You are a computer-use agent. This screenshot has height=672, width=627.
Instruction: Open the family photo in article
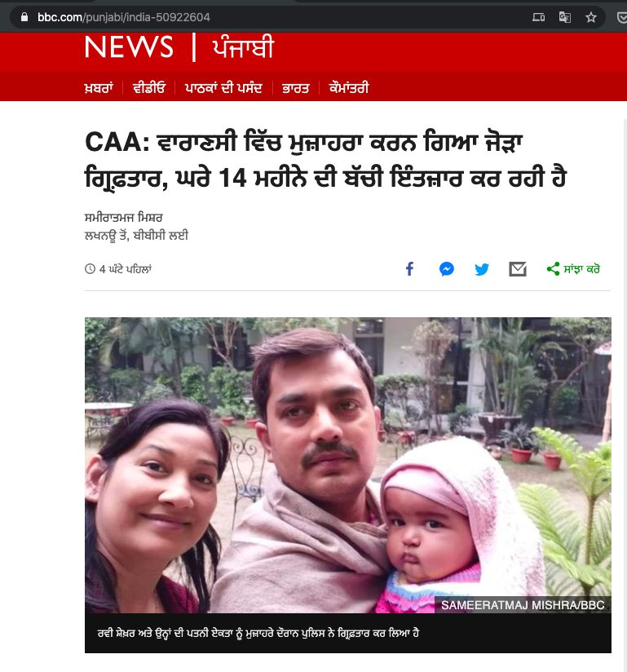pyautogui.click(x=348, y=465)
